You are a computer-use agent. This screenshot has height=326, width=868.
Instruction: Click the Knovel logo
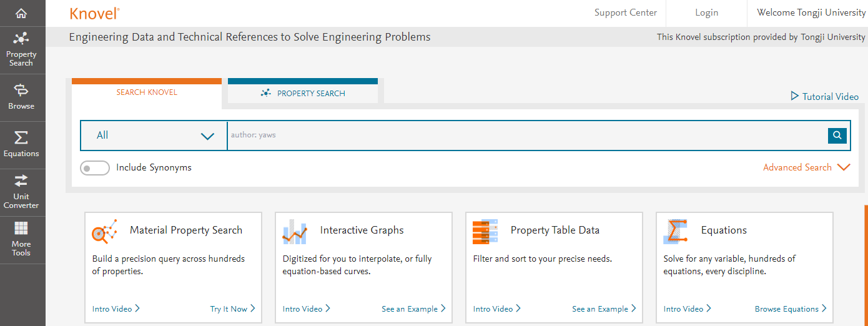[x=94, y=13]
